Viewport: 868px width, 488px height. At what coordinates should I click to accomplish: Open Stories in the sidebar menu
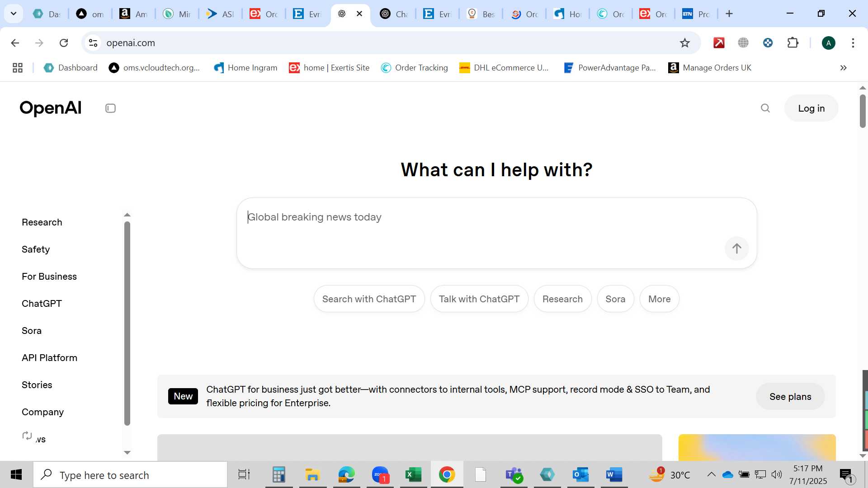click(37, 385)
